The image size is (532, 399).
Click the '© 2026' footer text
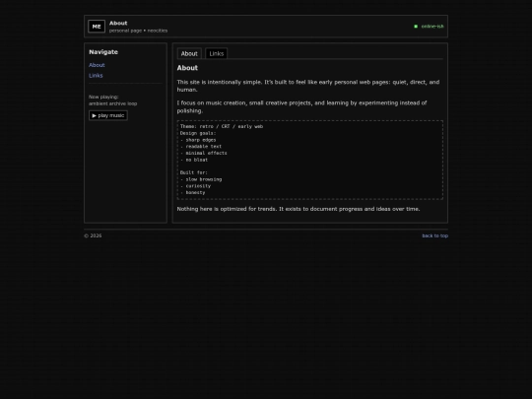pyautogui.click(x=93, y=235)
